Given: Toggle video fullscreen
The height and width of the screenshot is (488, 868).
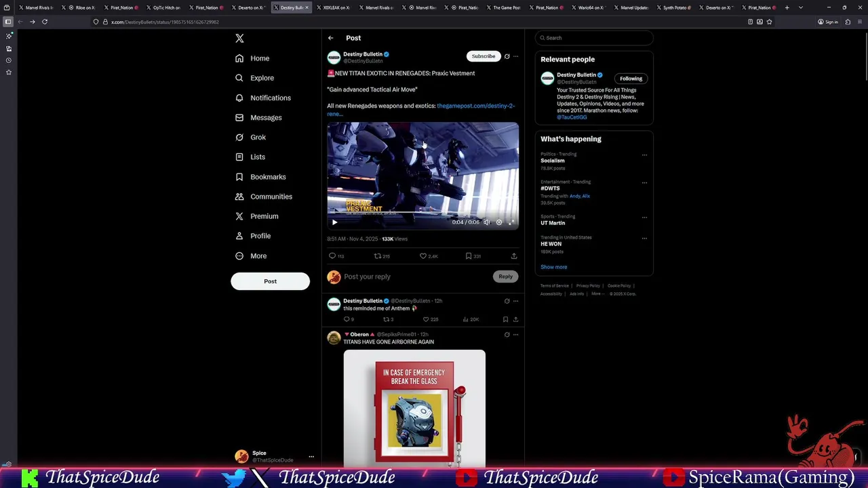Looking at the screenshot, I should tap(511, 222).
